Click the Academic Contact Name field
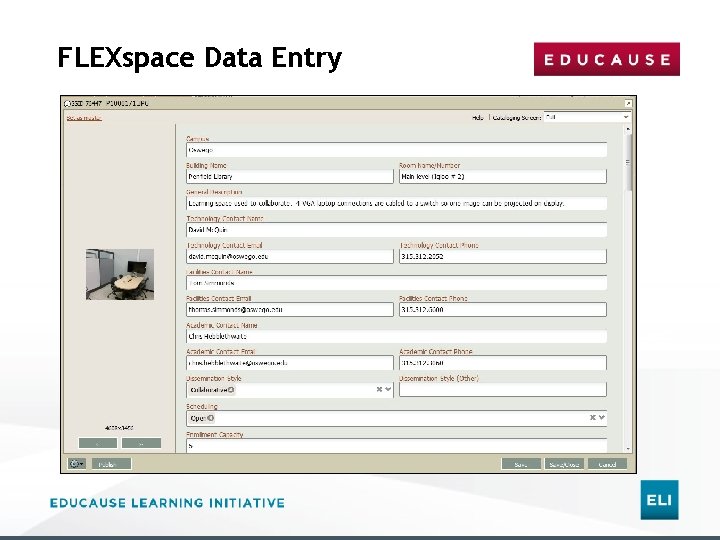This screenshot has height=540, width=720. (x=396, y=336)
